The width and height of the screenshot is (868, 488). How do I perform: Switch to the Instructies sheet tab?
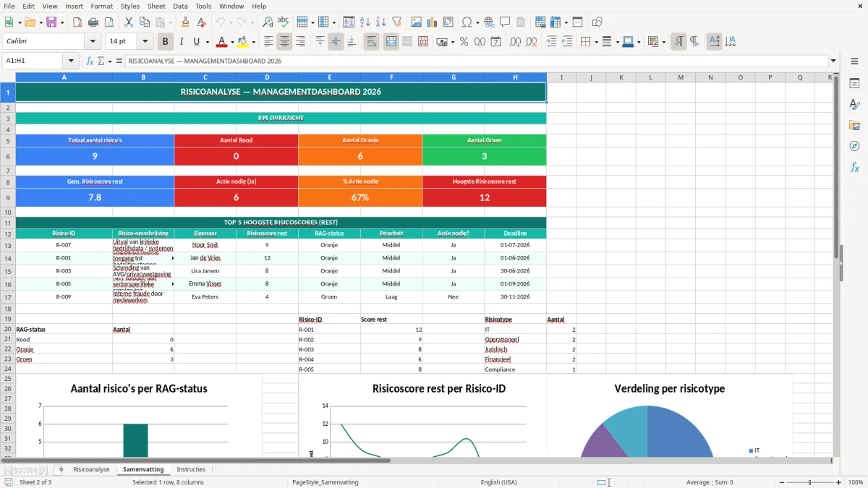click(191, 469)
